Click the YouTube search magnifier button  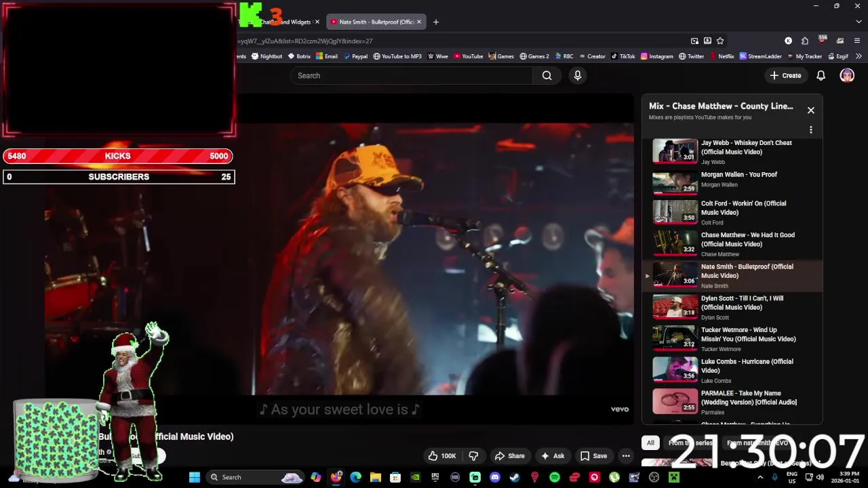[x=547, y=75]
